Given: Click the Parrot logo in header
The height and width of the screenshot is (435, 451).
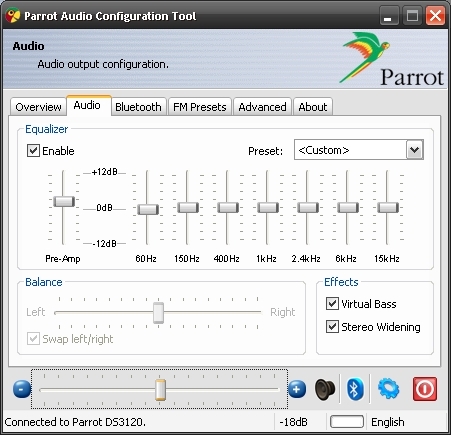Looking at the screenshot, I should pos(392,59).
